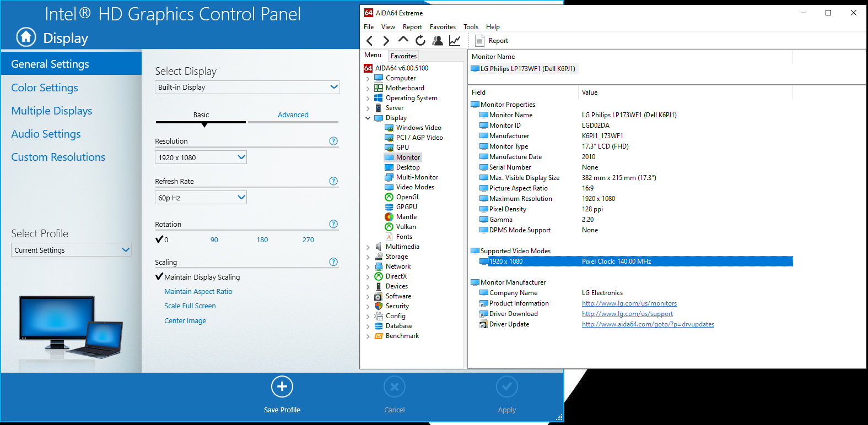The height and width of the screenshot is (425, 868).
Task: Open the lg.com/us/monitors link
Action: pyautogui.click(x=629, y=303)
